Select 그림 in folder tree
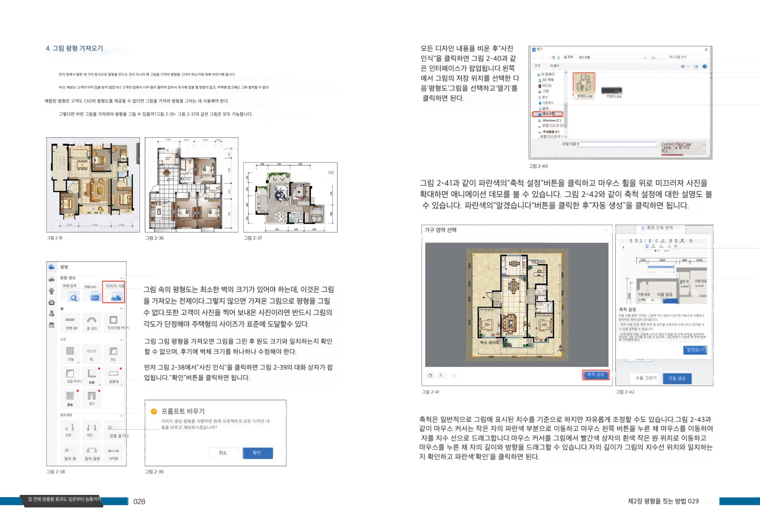 tap(544, 91)
